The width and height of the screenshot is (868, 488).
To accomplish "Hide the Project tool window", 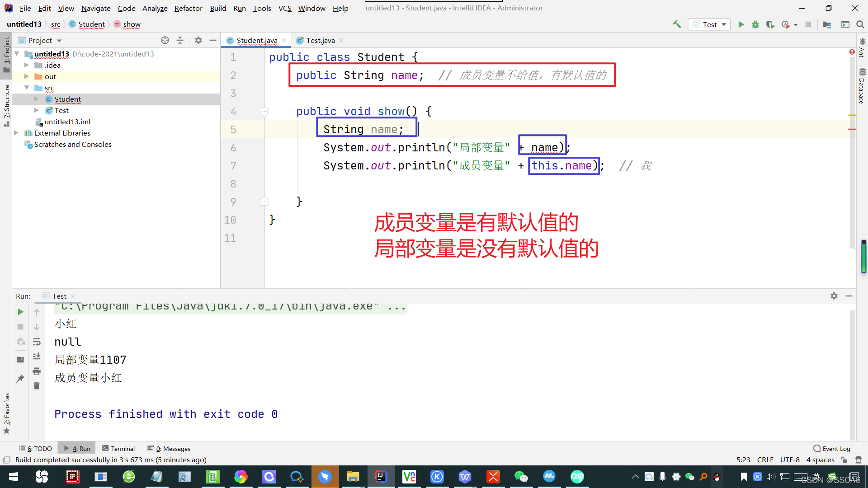I will (213, 40).
